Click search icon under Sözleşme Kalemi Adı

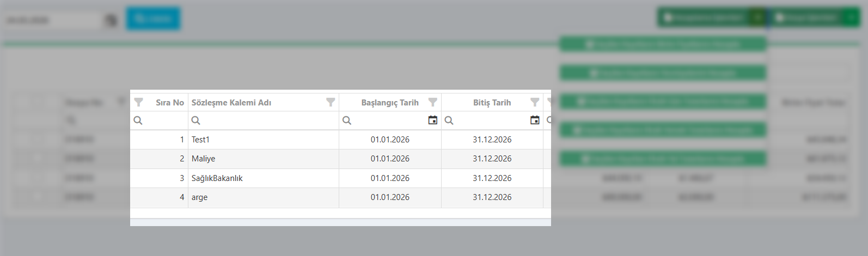(x=195, y=120)
